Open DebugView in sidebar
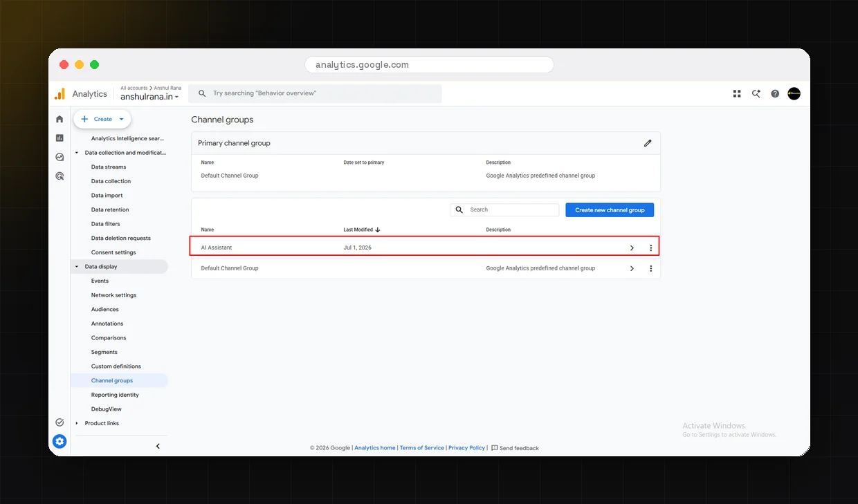Screen dimensions: 858x504 [x=107, y=409]
